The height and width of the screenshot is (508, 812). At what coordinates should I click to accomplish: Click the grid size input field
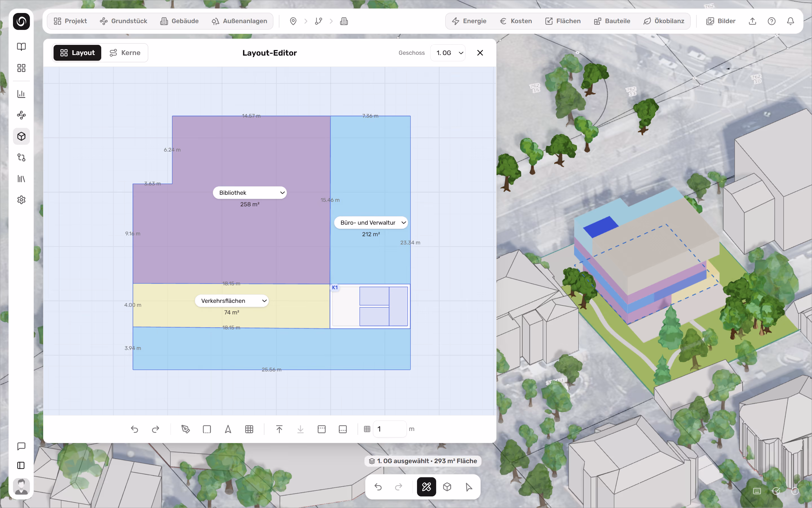[x=390, y=429]
